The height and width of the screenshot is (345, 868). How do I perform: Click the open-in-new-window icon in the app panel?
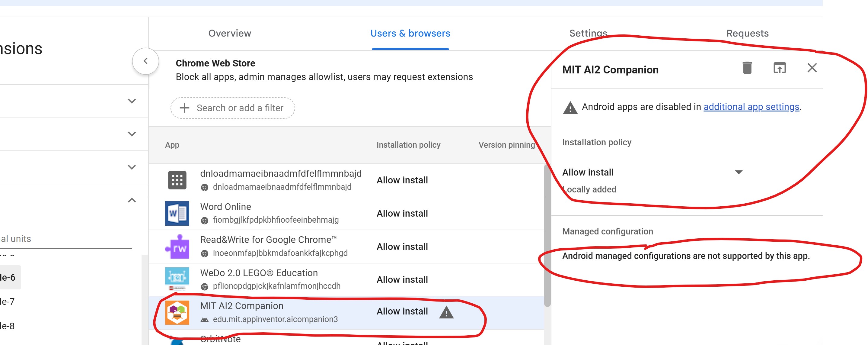779,68
